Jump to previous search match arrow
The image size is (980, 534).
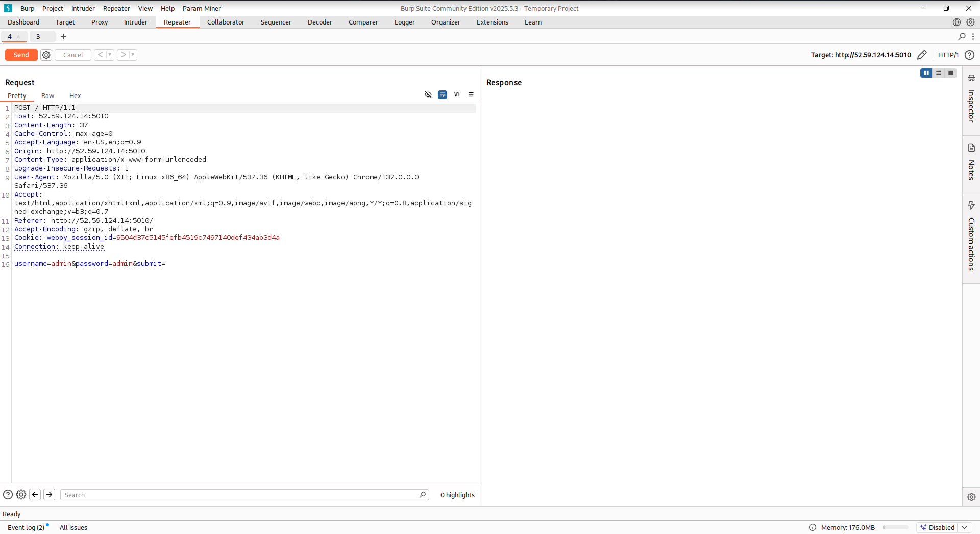(35, 494)
